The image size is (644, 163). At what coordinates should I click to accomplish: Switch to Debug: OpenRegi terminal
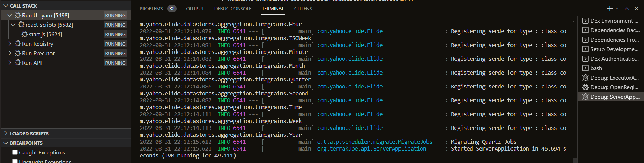[x=611, y=87]
